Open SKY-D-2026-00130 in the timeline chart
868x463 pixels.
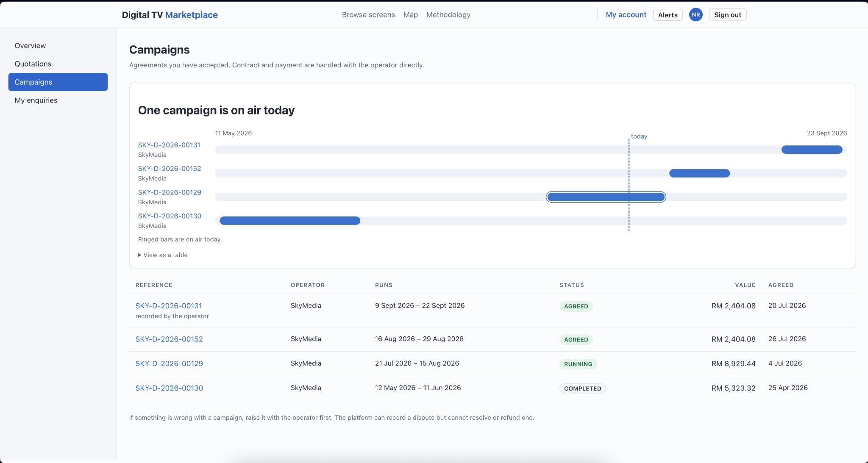(170, 216)
